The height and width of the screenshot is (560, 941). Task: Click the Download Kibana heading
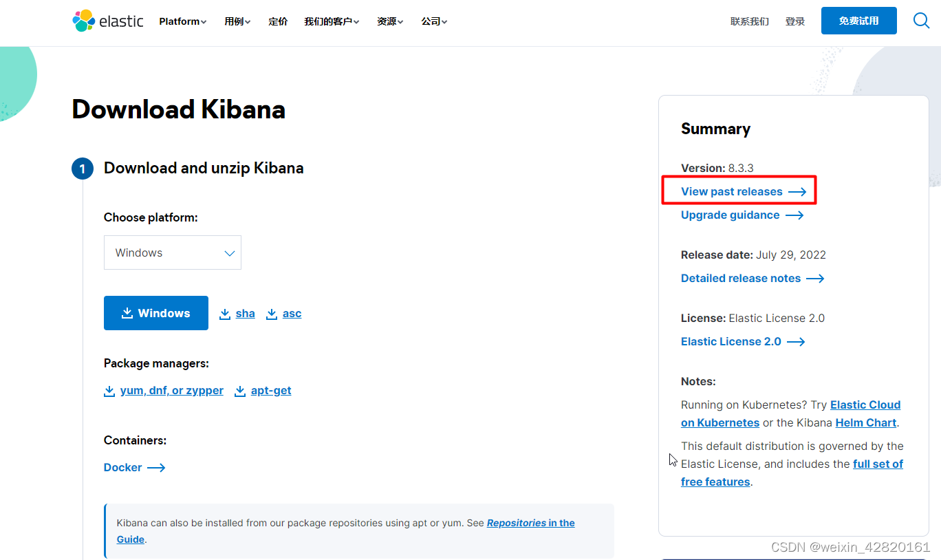(x=179, y=109)
